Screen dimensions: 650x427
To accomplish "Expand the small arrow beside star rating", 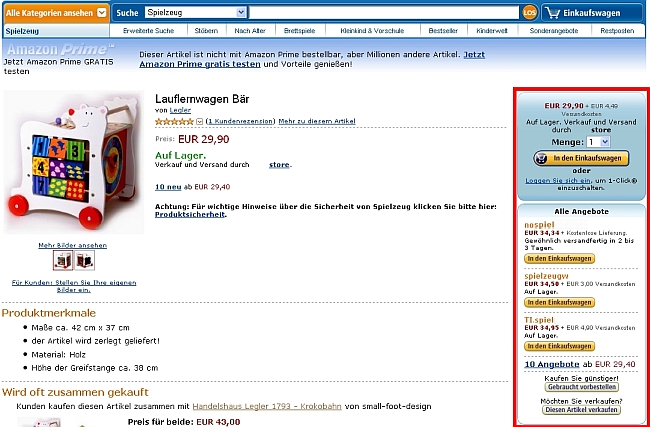I will (199, 121).
